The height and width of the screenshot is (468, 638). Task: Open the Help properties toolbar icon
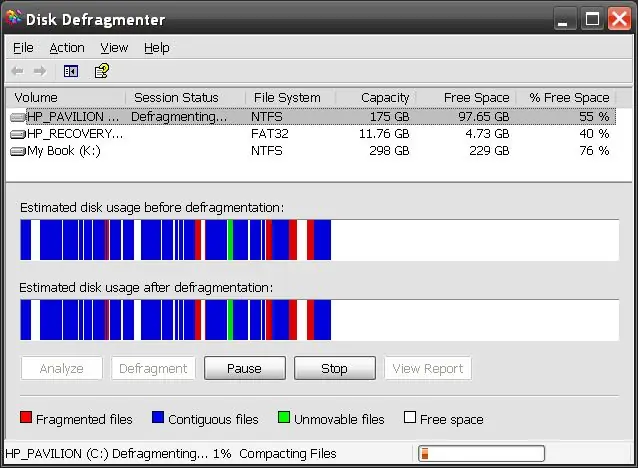tap(102, 71)
